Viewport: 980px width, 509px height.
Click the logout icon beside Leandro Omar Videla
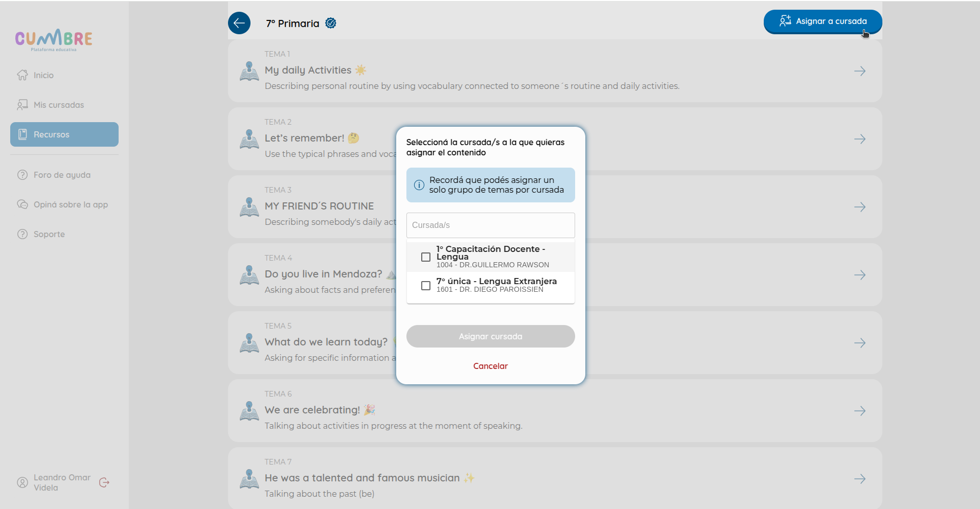click(x=104, y=482)
